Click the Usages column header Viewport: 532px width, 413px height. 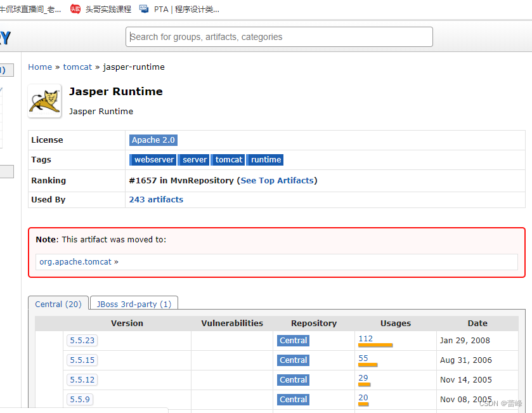tap(396, 323)
